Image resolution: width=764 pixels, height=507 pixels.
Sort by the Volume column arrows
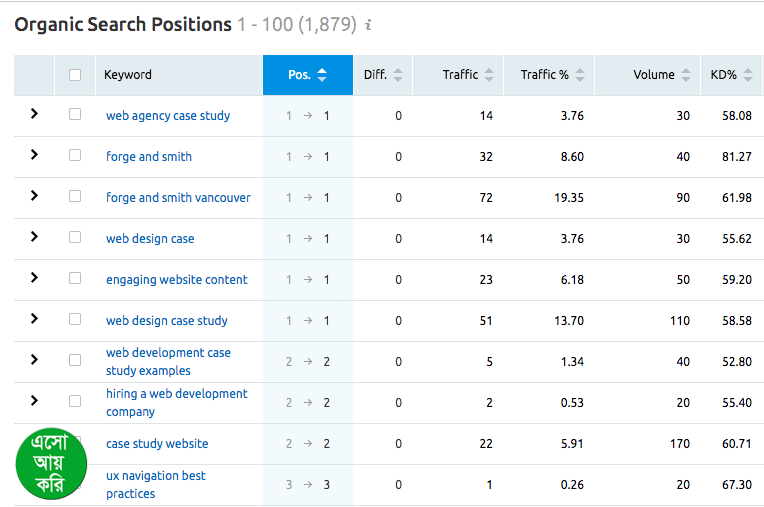(686, 75)
